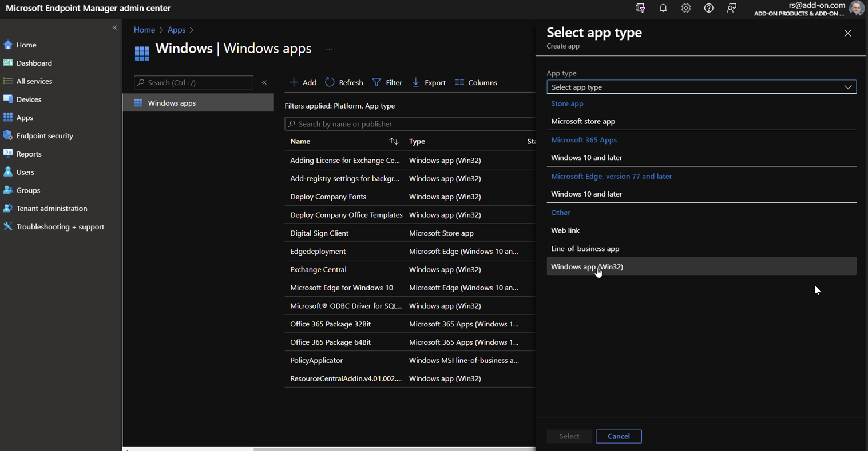This screenshot has width=868, height=451.
Task: Choose Microsoft store app option
Action: coord(701,121)
